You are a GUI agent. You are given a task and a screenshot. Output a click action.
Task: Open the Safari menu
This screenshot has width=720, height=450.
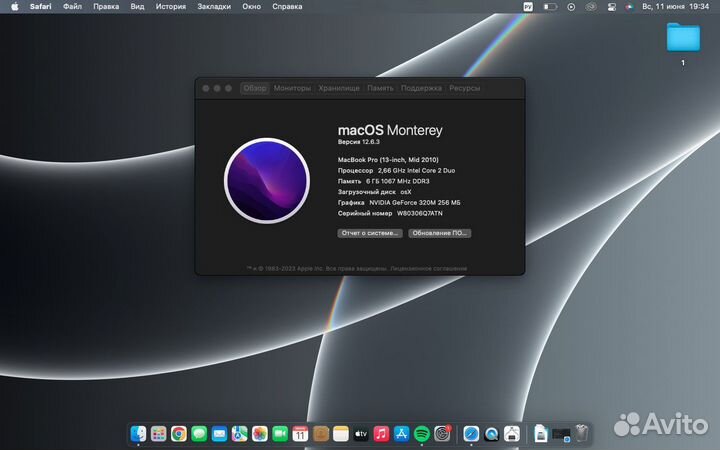click(x=40, y=6)
